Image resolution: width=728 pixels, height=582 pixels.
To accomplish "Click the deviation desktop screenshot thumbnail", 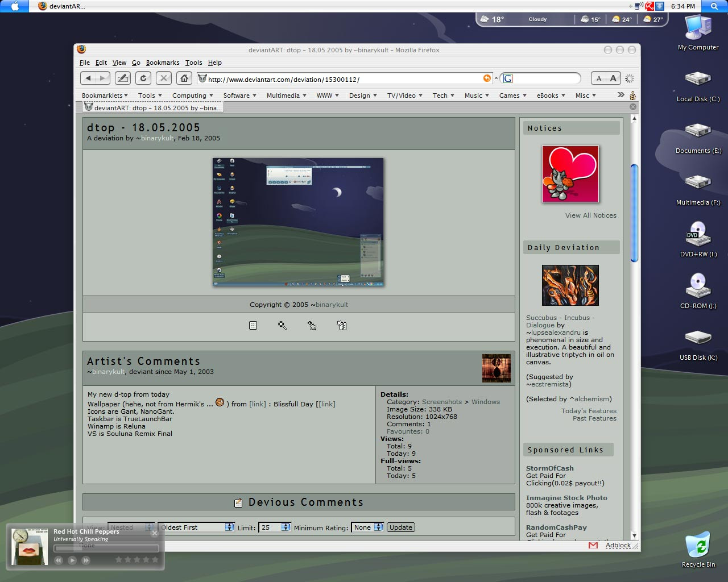I will [299, 222].
